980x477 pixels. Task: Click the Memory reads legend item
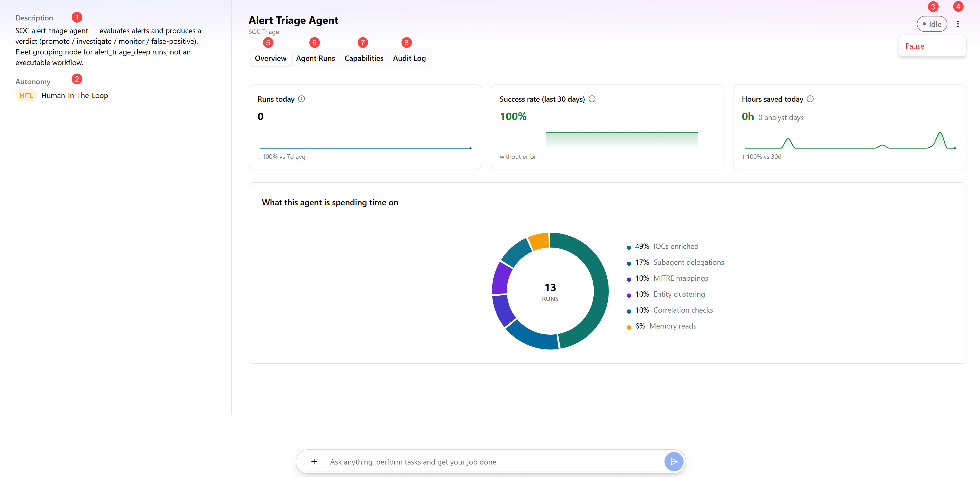coord(662,326)
